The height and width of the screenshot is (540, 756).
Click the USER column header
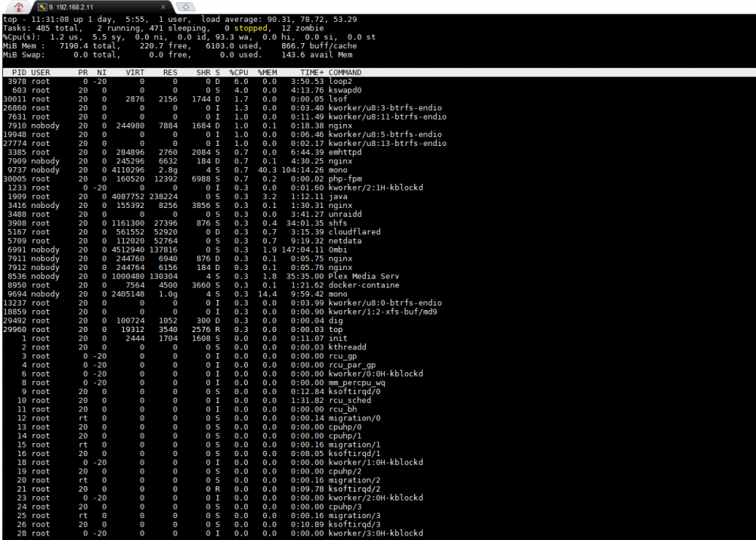(41, 73)
